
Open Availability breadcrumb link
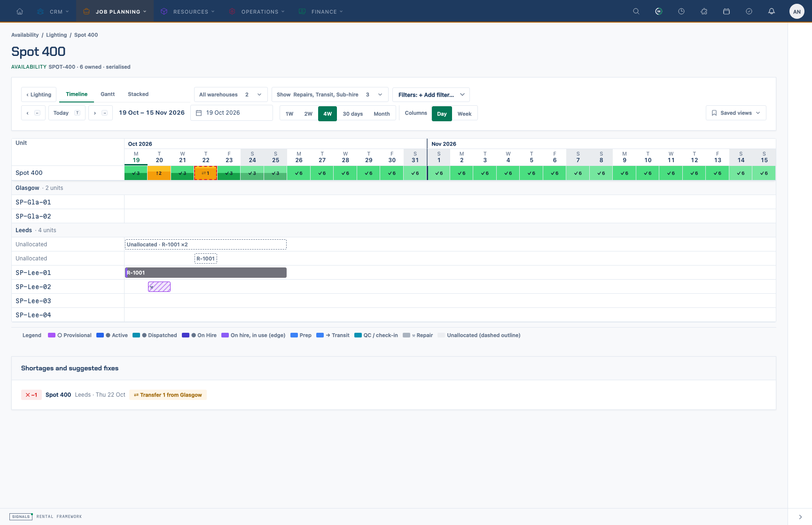[x=25, y=35]
